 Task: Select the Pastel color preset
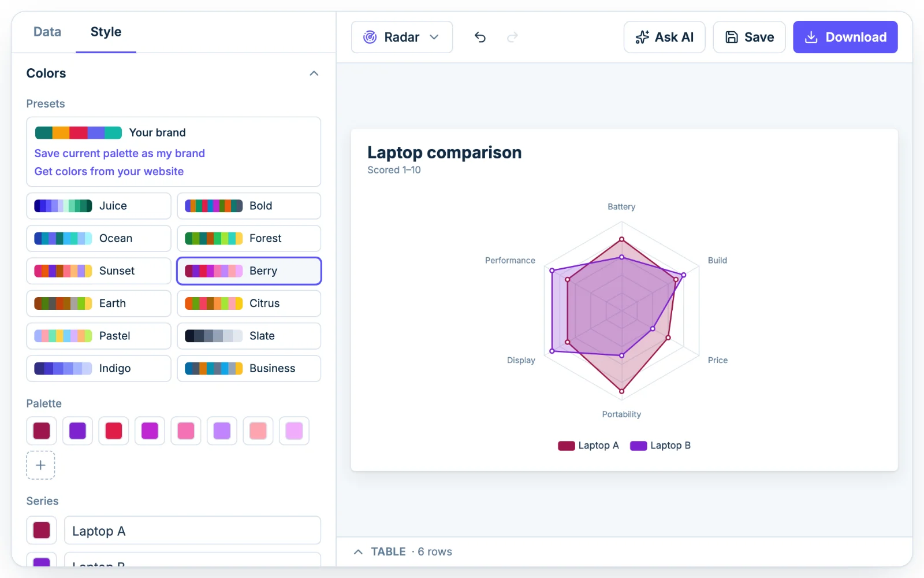tap(99, 336)
